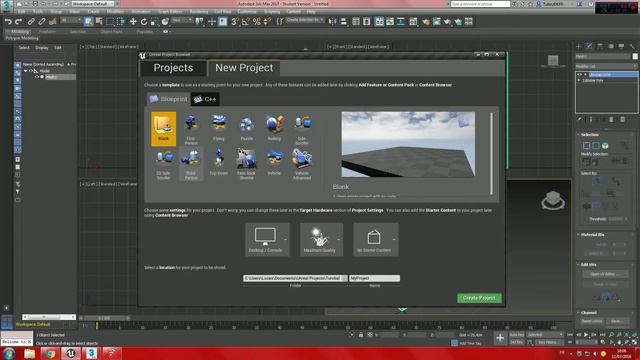The image size is (640, 360).
Task: Activate the Select and Scale tool
Action: [154, 22]
